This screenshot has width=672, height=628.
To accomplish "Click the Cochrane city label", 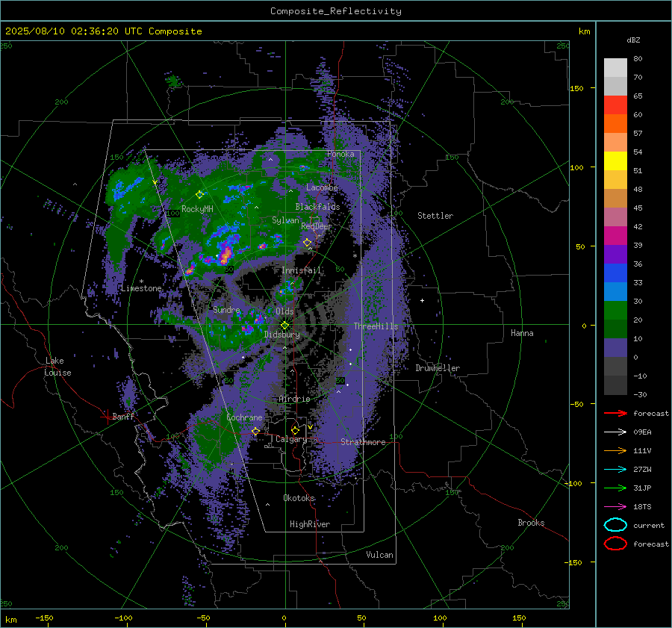I will click(244, 417).
